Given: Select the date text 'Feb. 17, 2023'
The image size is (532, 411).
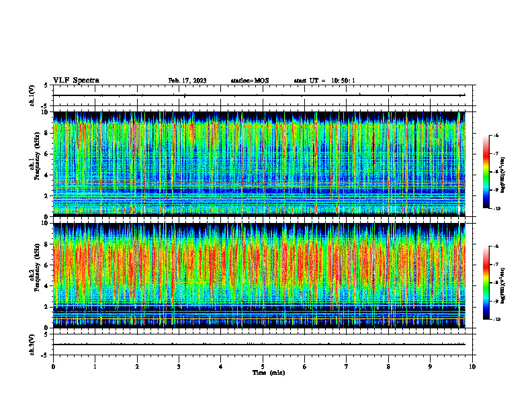Looking at the screenshot, I should click(x=187, y=81).
